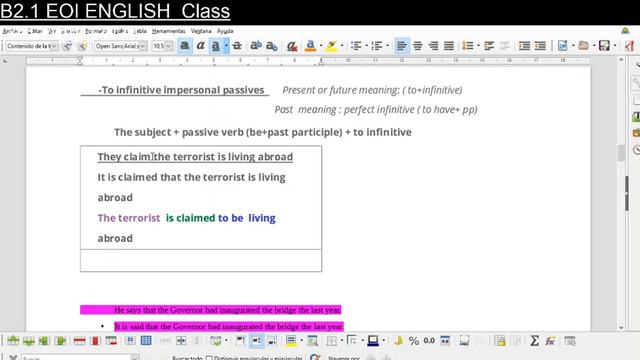Export as PDF

pyautogui.click(x=629, y=46)
